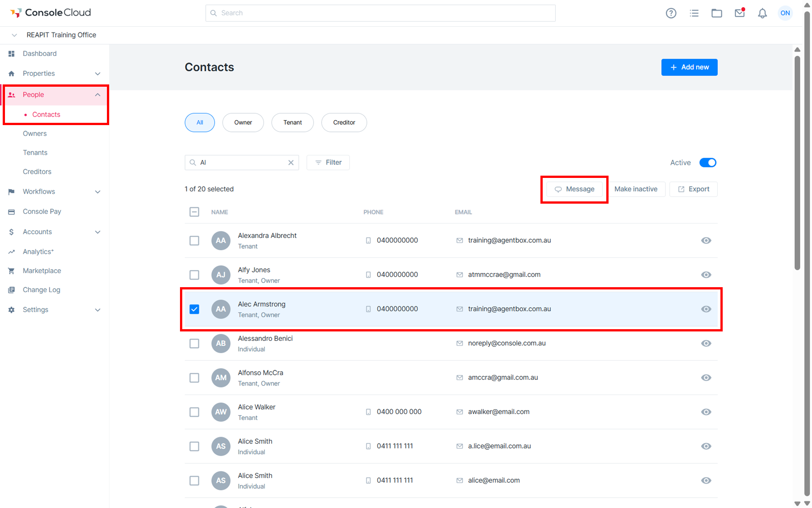Screen dimensions: 812x508
Task: Untick the checkbox for Alec Armstrong
Action: point(194,309)
